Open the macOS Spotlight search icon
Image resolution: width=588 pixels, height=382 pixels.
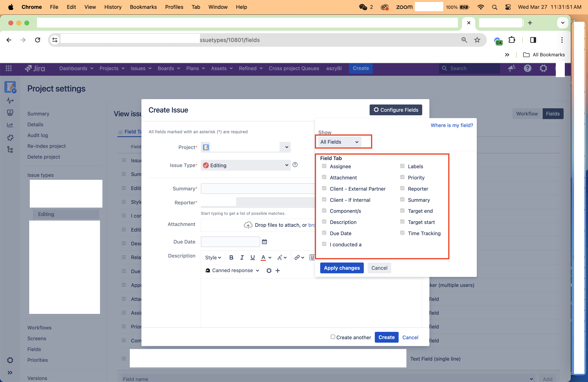[x=494, y=7]
